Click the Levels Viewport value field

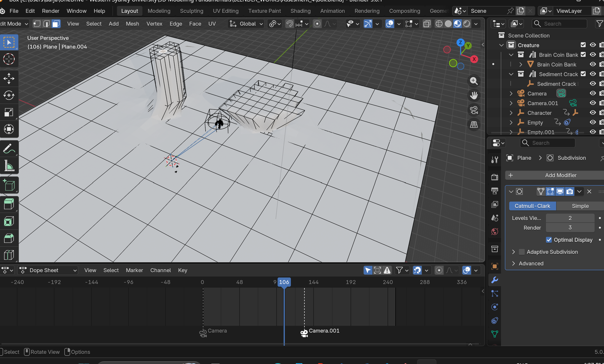coord(570,218)
